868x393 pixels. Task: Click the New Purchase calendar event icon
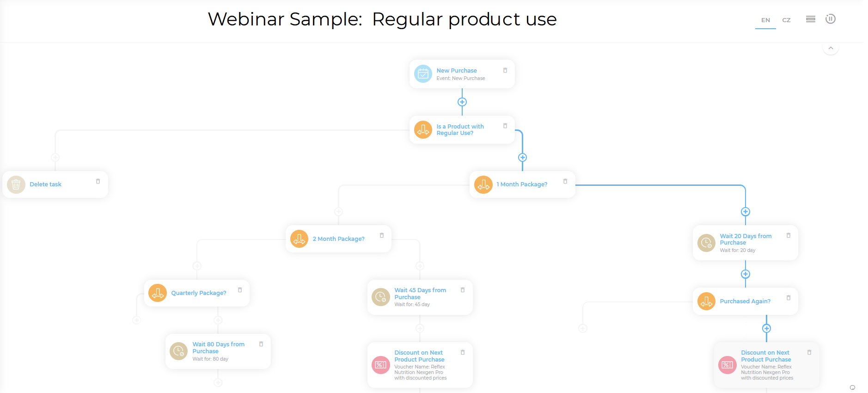pos(423,74)
